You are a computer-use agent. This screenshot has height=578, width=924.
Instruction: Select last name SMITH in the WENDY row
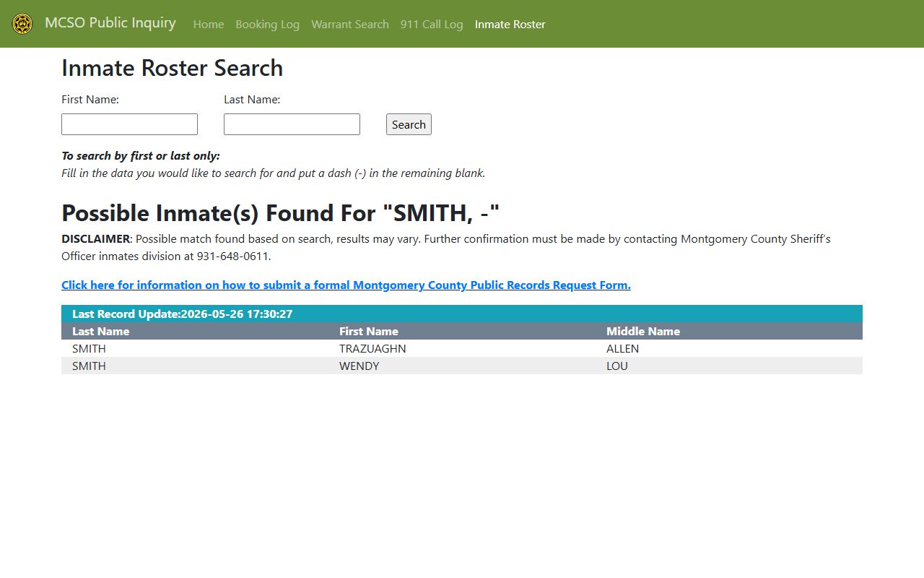click(x=89, y=366)
